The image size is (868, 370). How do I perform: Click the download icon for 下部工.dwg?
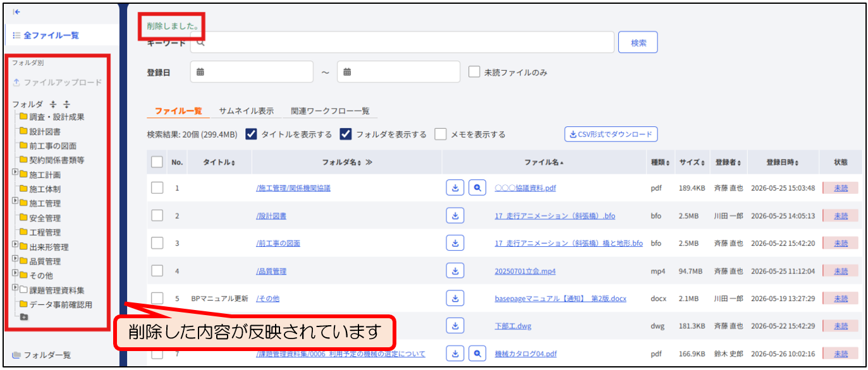pyautogui.click(x=455, y=326)
